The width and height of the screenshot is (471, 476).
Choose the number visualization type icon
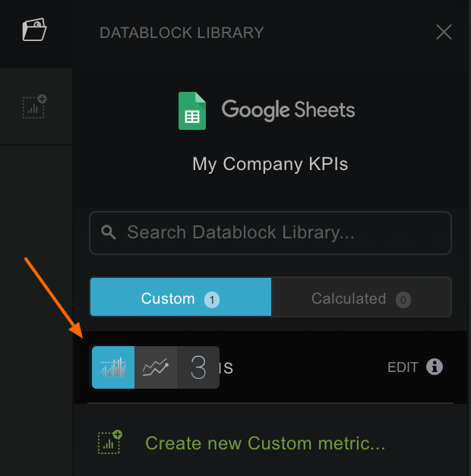[198, 367]
